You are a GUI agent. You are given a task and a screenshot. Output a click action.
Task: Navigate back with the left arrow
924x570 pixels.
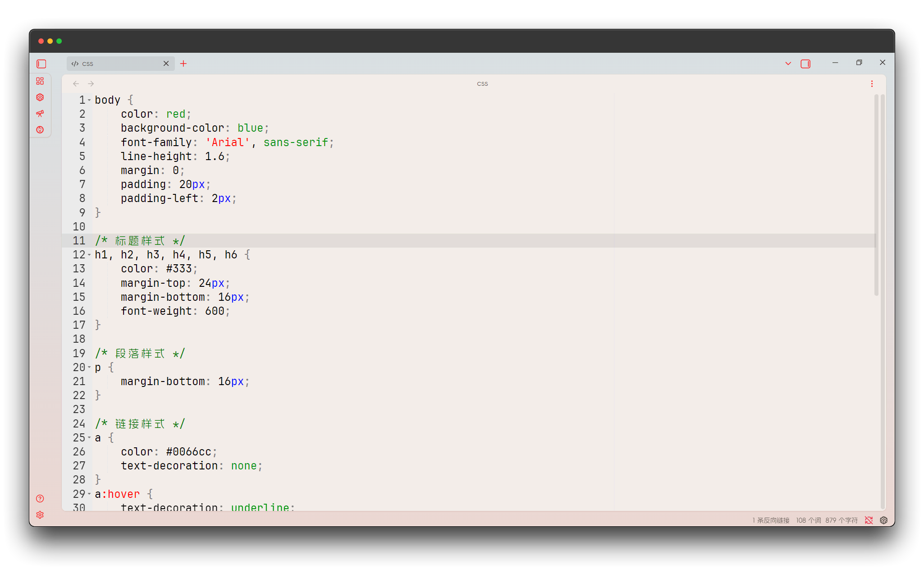tap(75, 83)
